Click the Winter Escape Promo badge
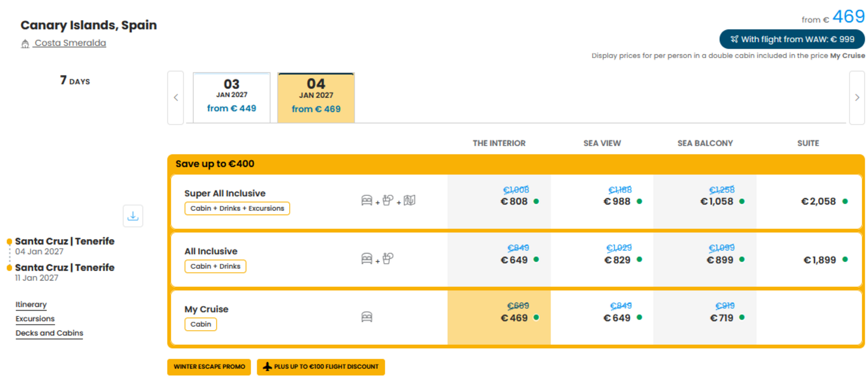Viewport: 868px width, 380px height. 209,367
